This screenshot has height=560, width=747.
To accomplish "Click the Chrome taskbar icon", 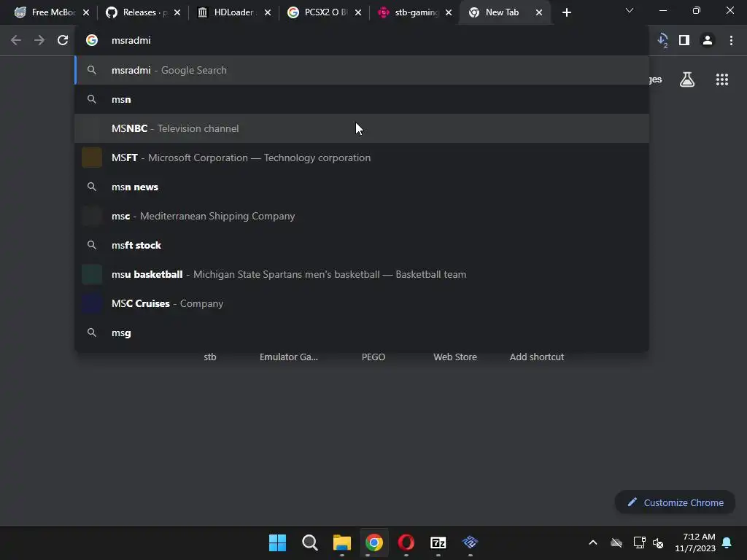I will pos(374,542).
